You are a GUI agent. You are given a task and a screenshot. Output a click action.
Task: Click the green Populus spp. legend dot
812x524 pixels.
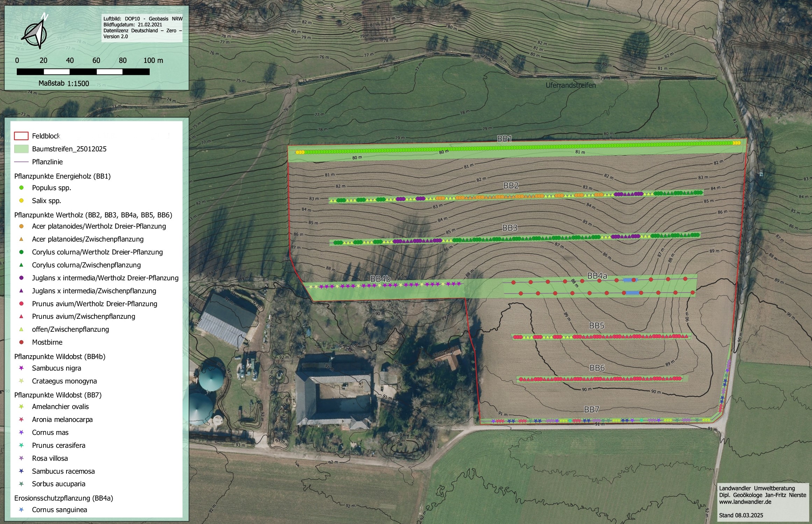21,188
